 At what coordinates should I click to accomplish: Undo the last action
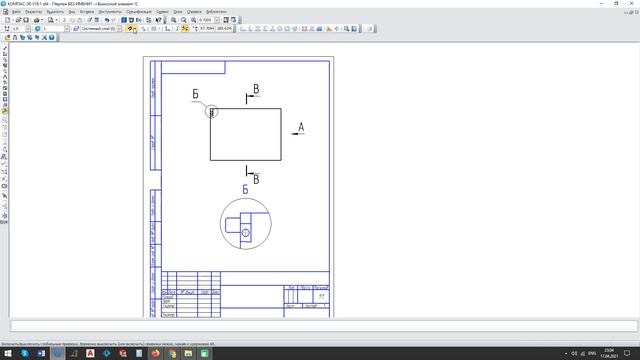click(x=107, y=20)
